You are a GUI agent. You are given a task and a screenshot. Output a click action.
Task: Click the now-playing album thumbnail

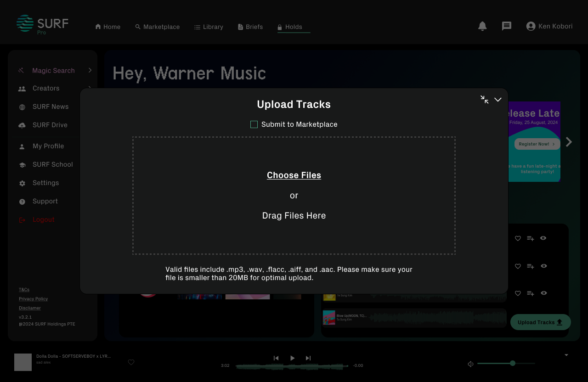pyautogui.click(x=23, y=362)
